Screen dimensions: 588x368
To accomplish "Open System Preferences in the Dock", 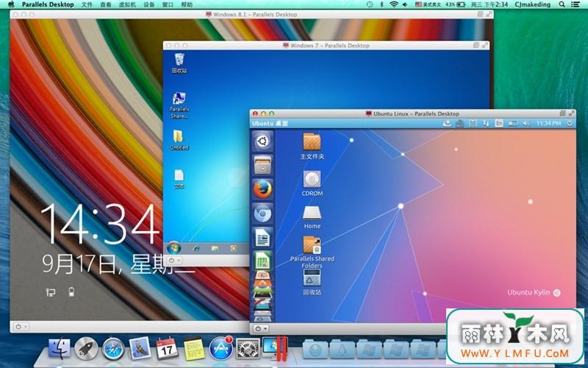I will pyautogui.click(x=248, y=348).
